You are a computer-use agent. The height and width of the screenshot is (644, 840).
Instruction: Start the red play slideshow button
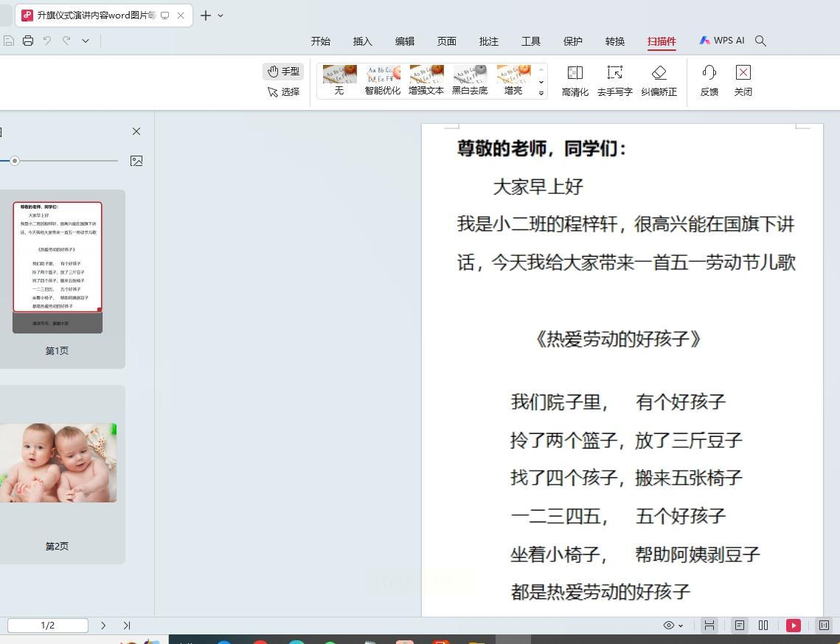click(794, 626)
